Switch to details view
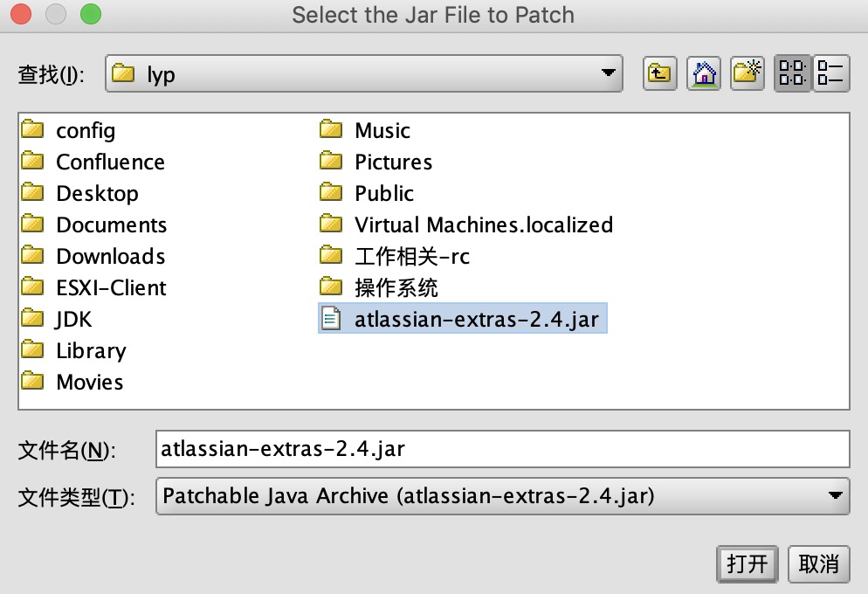Viewport: 868px width, 594px height. (x=831, y=73)
